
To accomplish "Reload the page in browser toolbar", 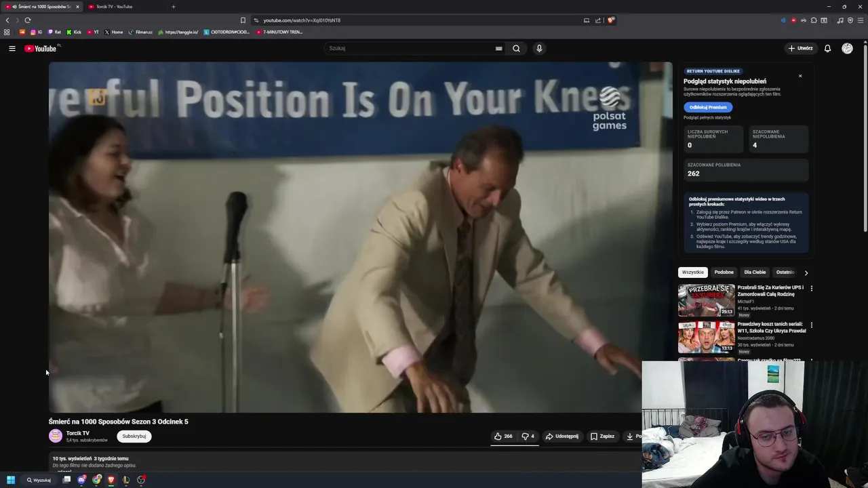I will point(28,20).
